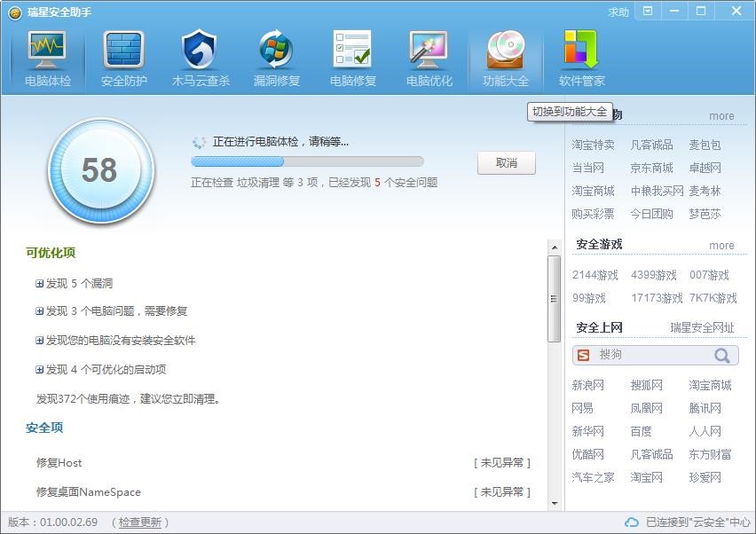This screenshot has height=534, width=756.
Task: Open the 网易 link
Action: coord(582,409)
